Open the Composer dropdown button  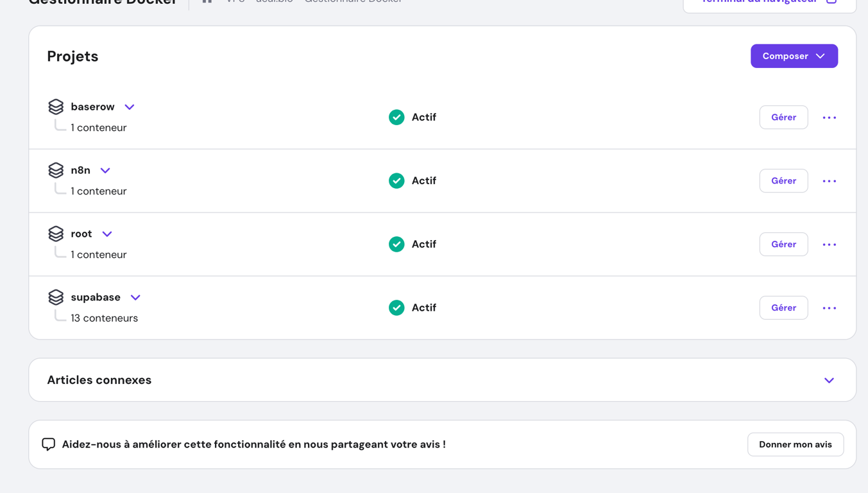pos(794,56)
